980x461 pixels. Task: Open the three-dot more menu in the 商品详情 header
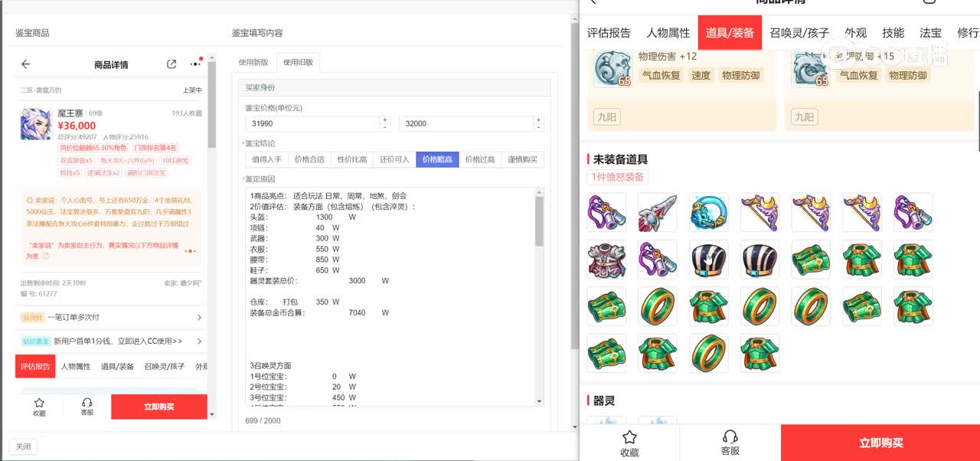click(195, 64)
